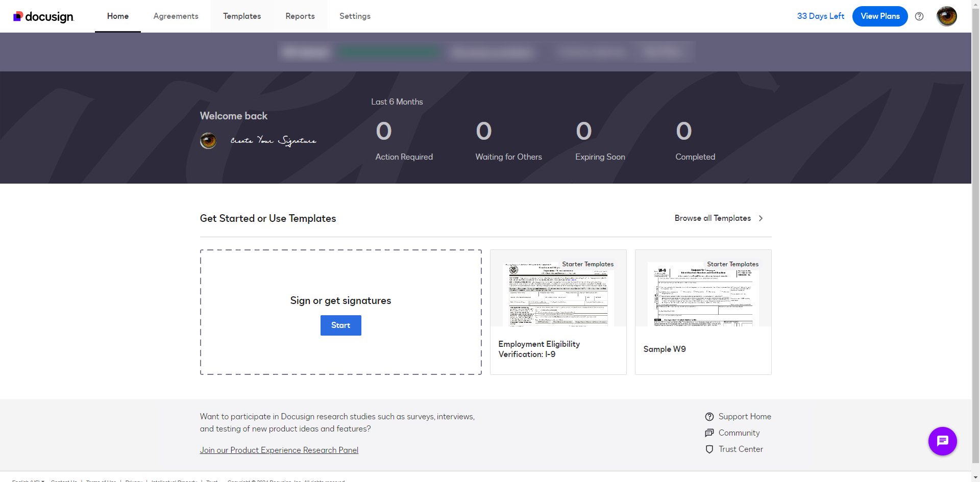Expand Browse all Templates with the chevron
The height and width of the screenshot is (482, 980).
tap(760, 218)
